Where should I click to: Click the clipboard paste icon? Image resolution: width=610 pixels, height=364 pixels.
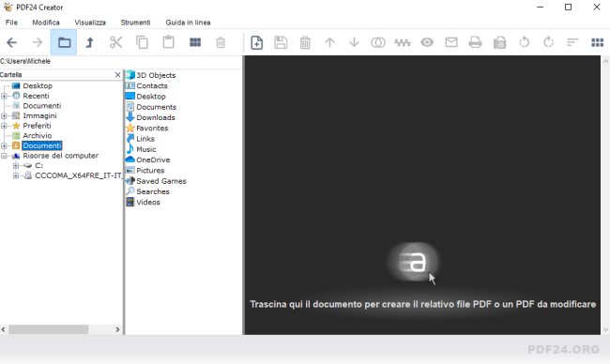tap(168, 42)
